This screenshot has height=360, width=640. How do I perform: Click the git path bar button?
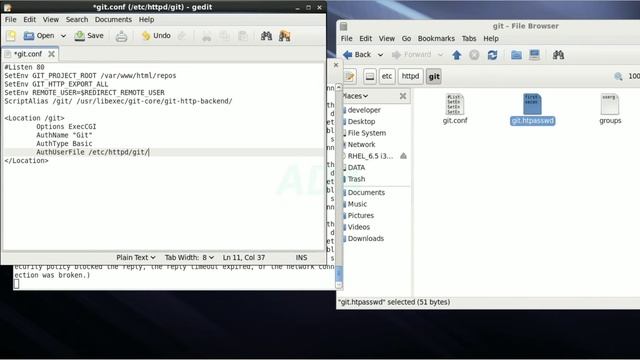point(434,76)
